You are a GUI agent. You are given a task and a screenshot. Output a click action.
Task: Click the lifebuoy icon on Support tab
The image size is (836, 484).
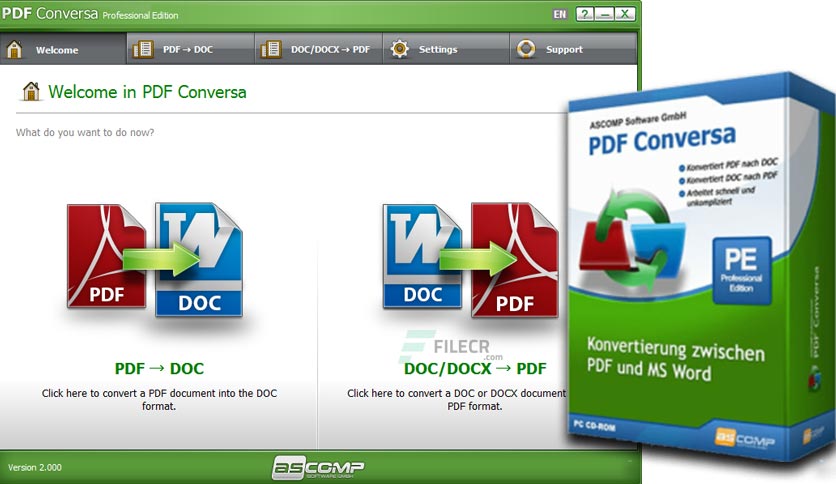(526, 49)
